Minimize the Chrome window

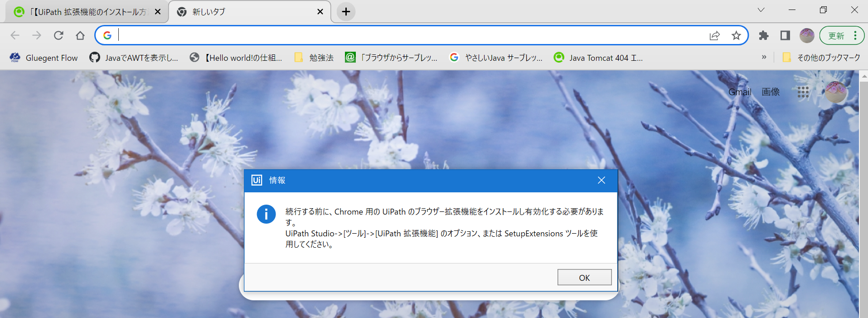[792, 10]
